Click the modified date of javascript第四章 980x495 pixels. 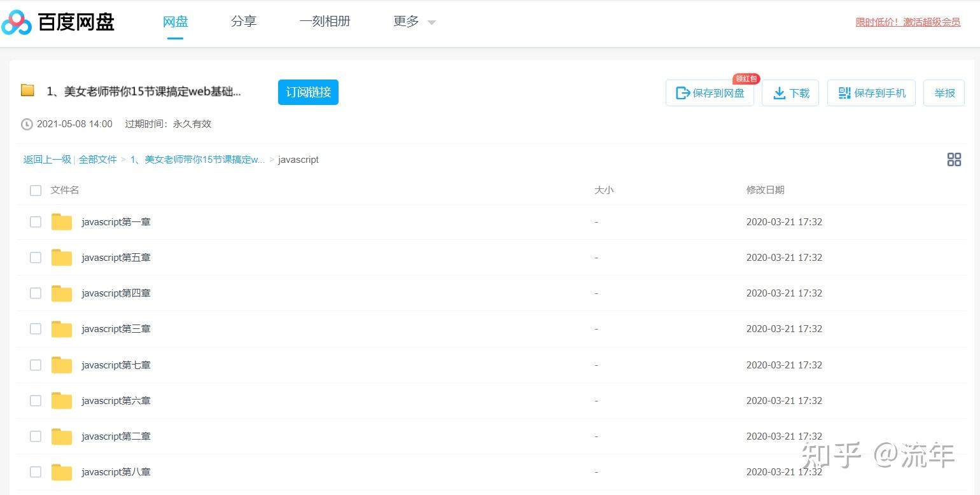784,293
